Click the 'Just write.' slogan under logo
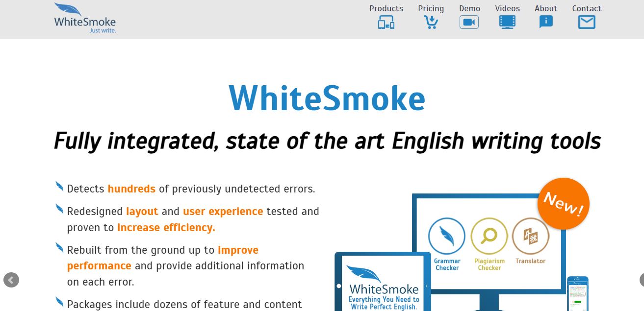 [103, 30]
